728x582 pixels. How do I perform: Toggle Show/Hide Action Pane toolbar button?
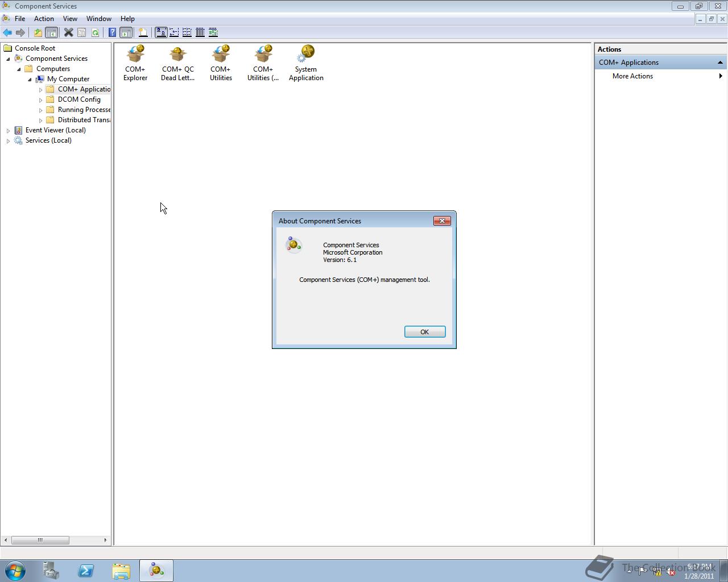click(126, 32)
